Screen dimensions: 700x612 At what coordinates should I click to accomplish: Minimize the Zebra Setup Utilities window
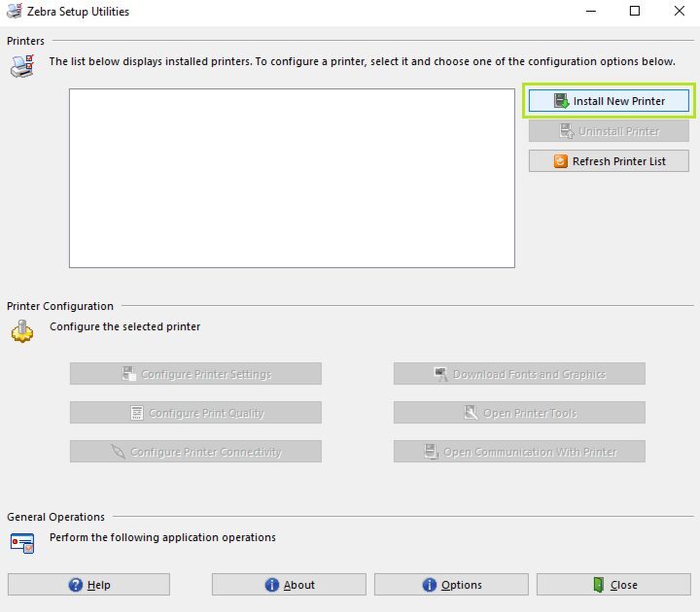591,11
